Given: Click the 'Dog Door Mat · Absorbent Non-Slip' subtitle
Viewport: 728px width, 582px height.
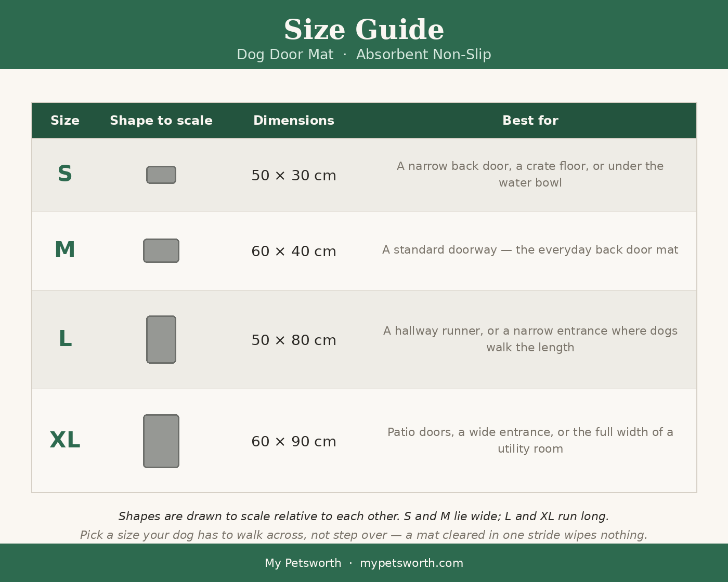Looking at the screenshot, I should 364,55.
